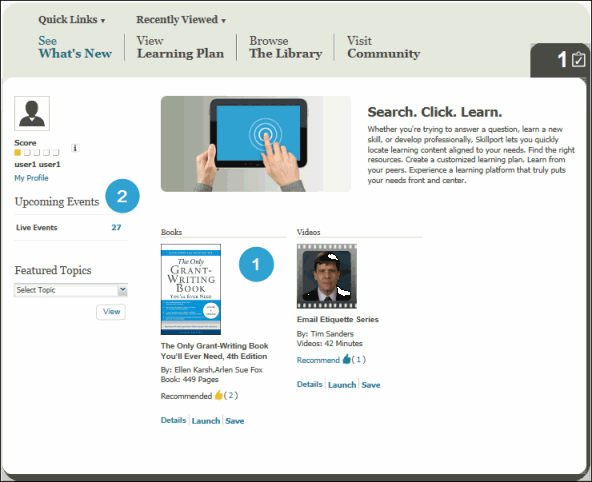Click the Book: 449 Pages text
This screenshot has width=592, height=482.
(190, 379)
